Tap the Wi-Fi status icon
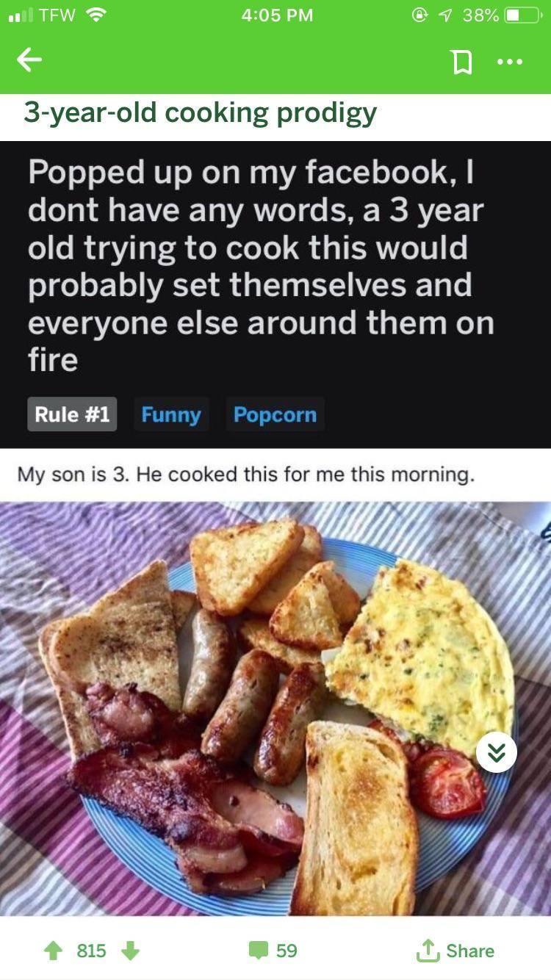 tap(96, 15)
